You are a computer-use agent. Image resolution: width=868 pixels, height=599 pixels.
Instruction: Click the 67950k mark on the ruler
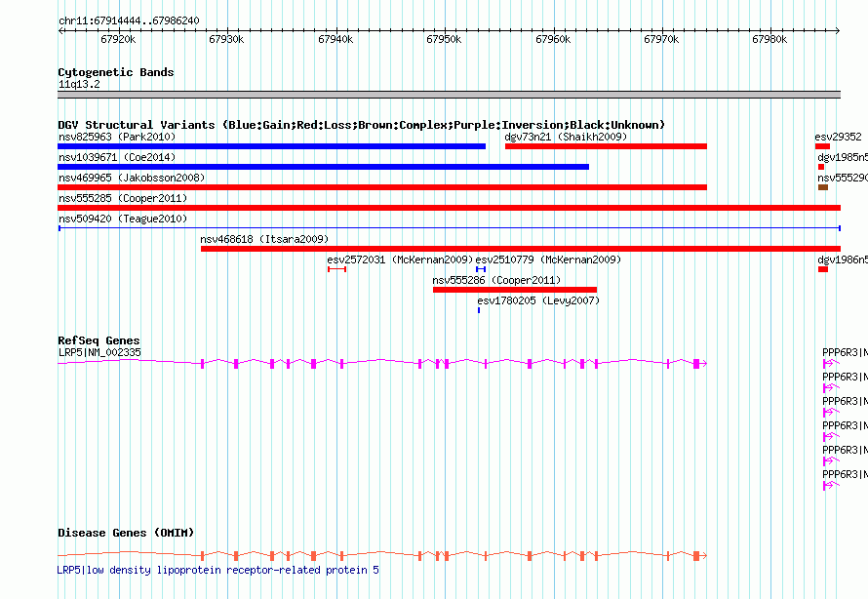pyautogui.click(x=444, y=39)
